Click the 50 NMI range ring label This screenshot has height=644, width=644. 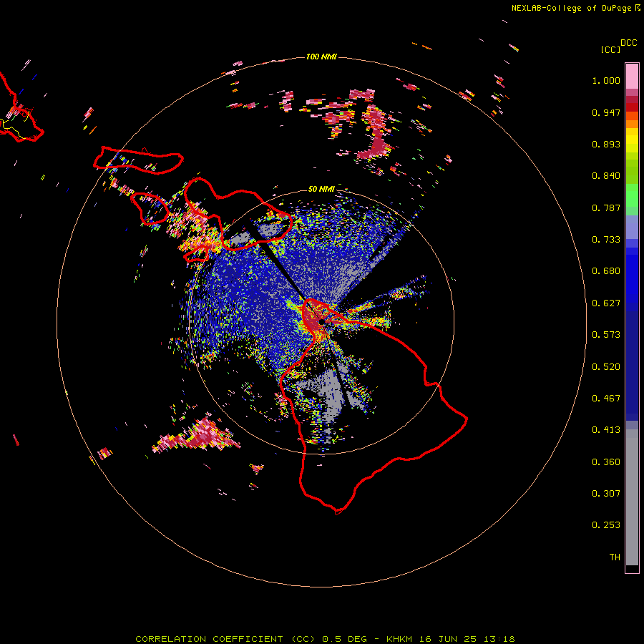tap(321, 189)
